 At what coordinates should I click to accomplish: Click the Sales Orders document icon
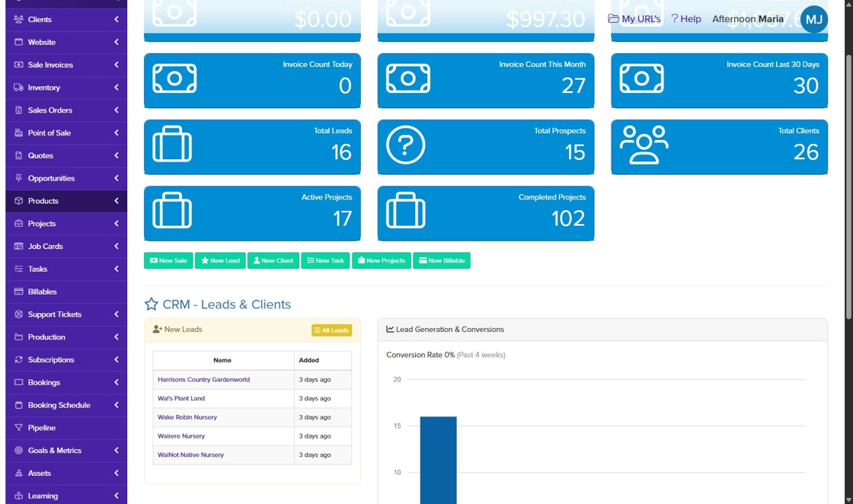click(x=18, y=110)
